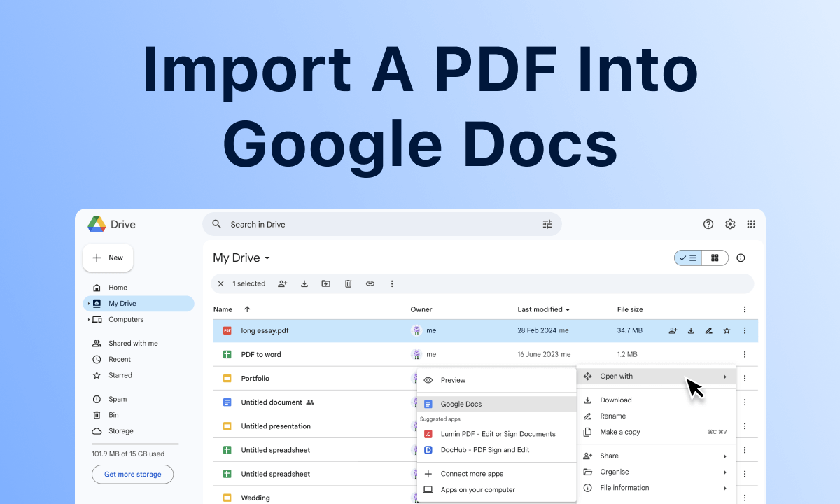This screenshot has height=504, width=840.
Task: Click the Download icon in the selection toolbar
Action: click(x=304, y=283)
